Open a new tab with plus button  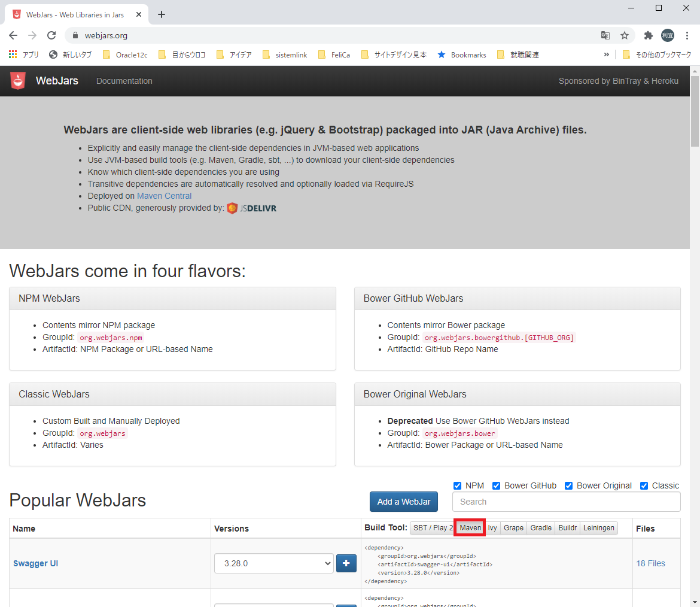[x=162, y=15]
